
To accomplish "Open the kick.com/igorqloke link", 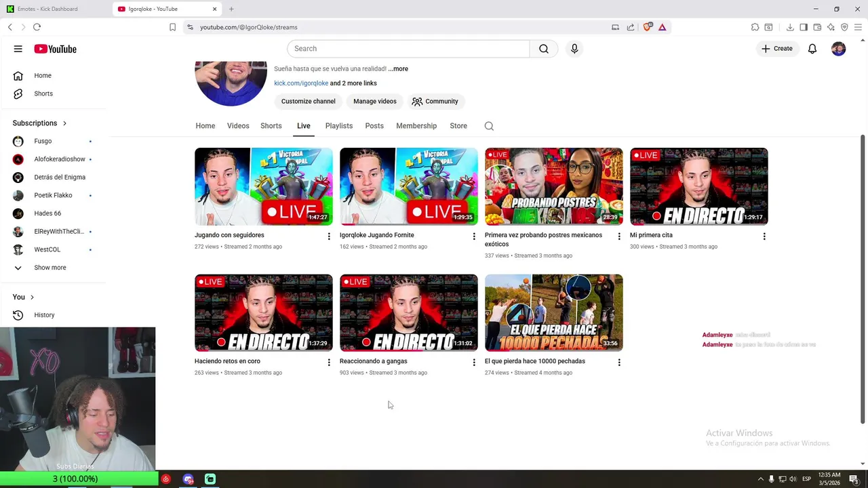I will pos(301,83).
